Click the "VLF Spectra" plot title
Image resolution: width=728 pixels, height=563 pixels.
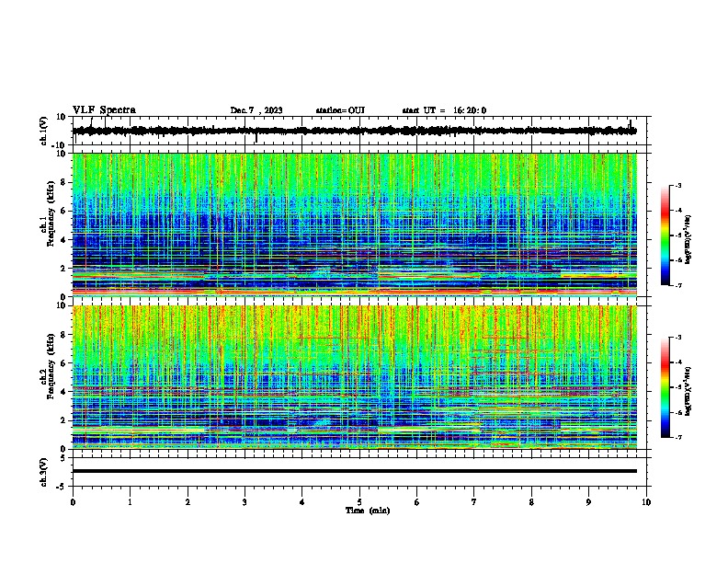point(104,110)
